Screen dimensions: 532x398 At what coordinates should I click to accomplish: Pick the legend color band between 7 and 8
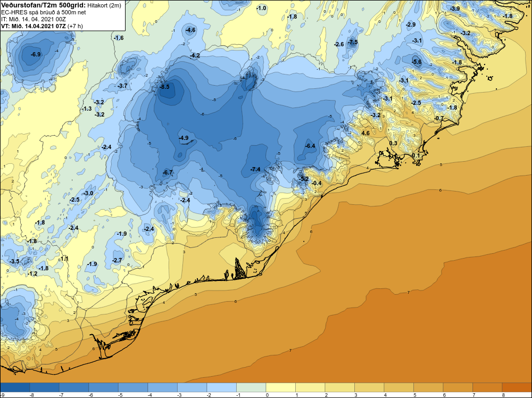[x=487, y=387]
